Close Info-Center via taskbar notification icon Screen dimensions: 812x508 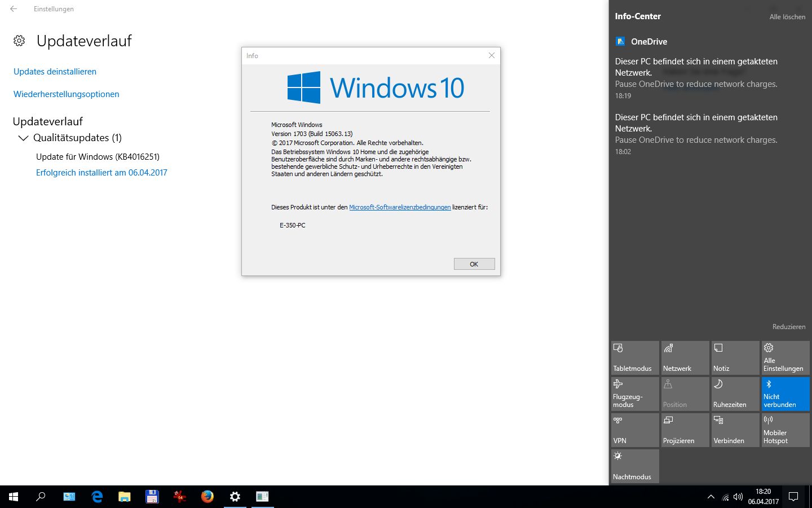793,497
